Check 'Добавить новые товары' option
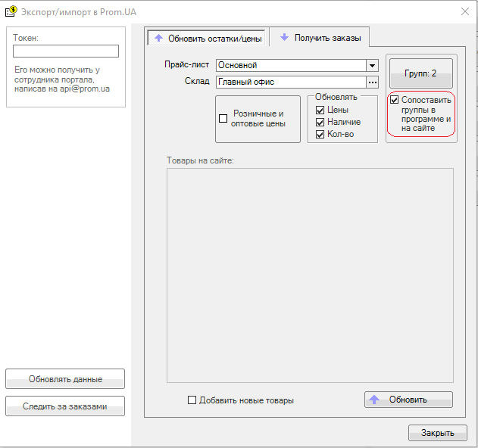This screenshot has width=478, height=448. [x=192, y=400]
